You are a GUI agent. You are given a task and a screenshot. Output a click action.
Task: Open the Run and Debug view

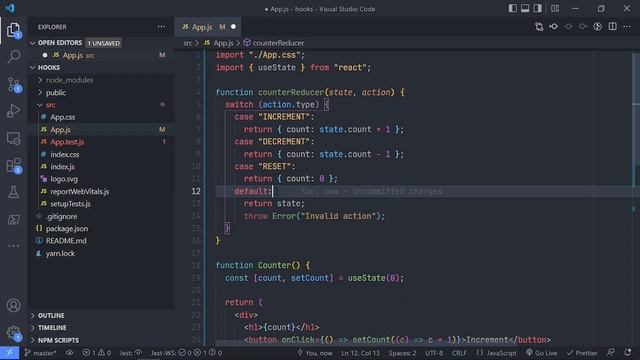point(13,111)
